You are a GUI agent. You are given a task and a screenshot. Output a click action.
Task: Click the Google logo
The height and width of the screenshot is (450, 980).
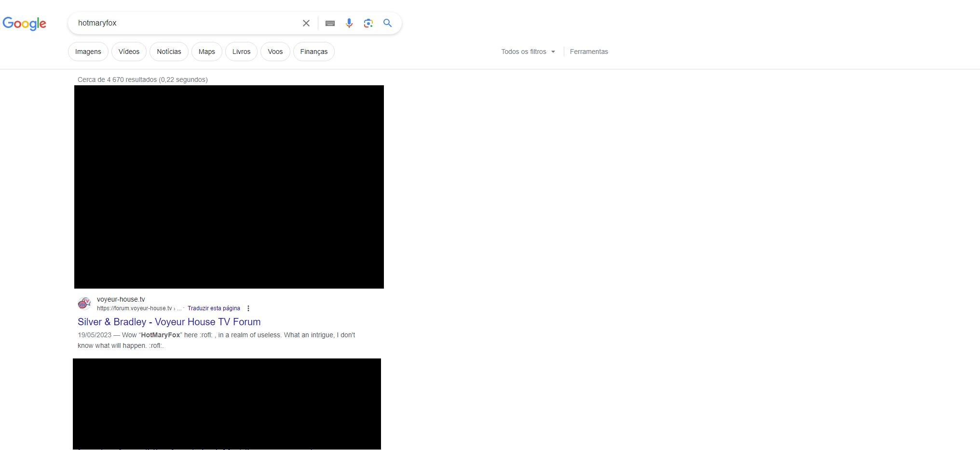[x=24, y=23]
